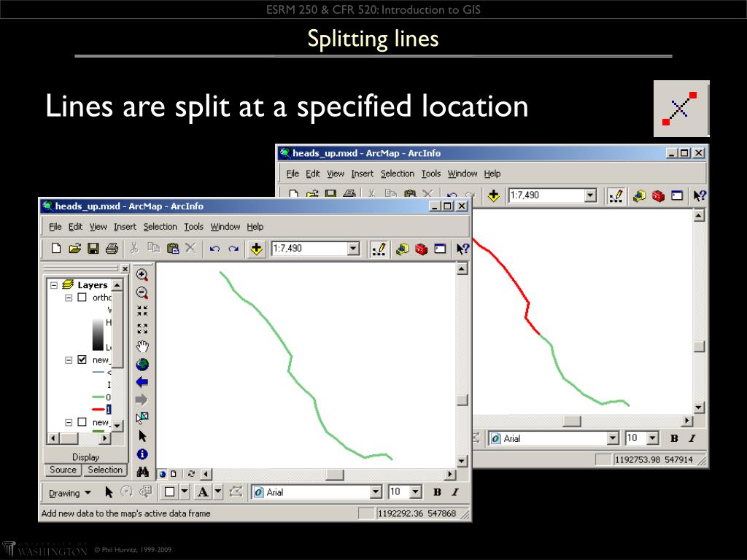Click Add Data icon in back window
This screenshot has width=747, height=560.
click(x=494, y=195)
